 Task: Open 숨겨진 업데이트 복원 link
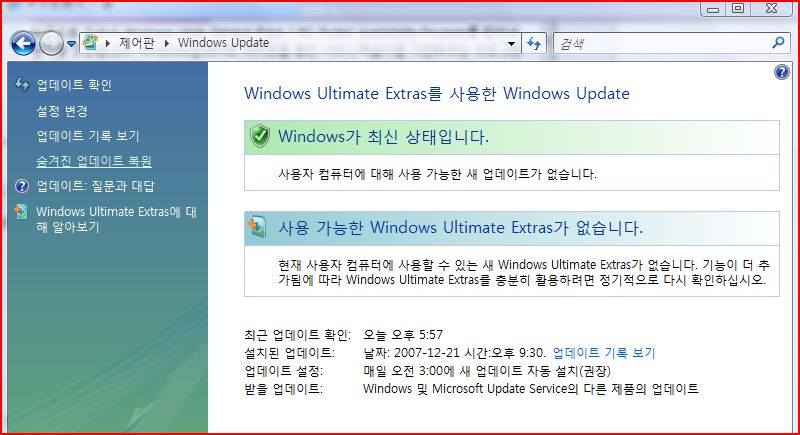(x=94, y=161)
